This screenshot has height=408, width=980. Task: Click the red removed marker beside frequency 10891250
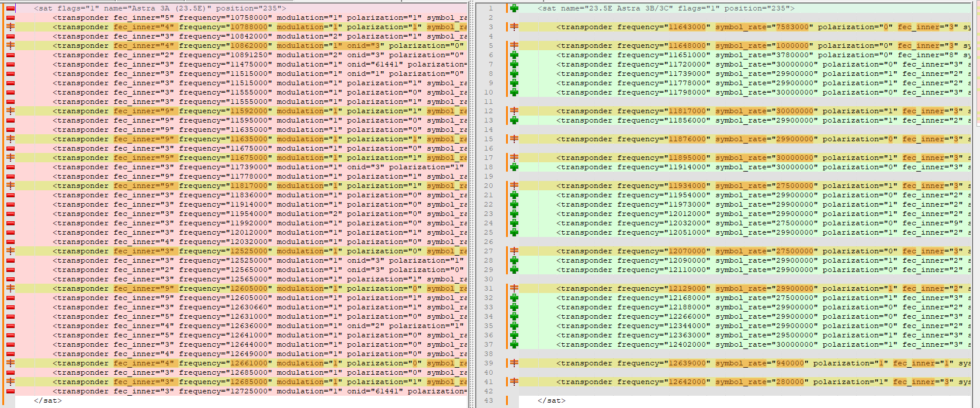[x=11, y=55]
